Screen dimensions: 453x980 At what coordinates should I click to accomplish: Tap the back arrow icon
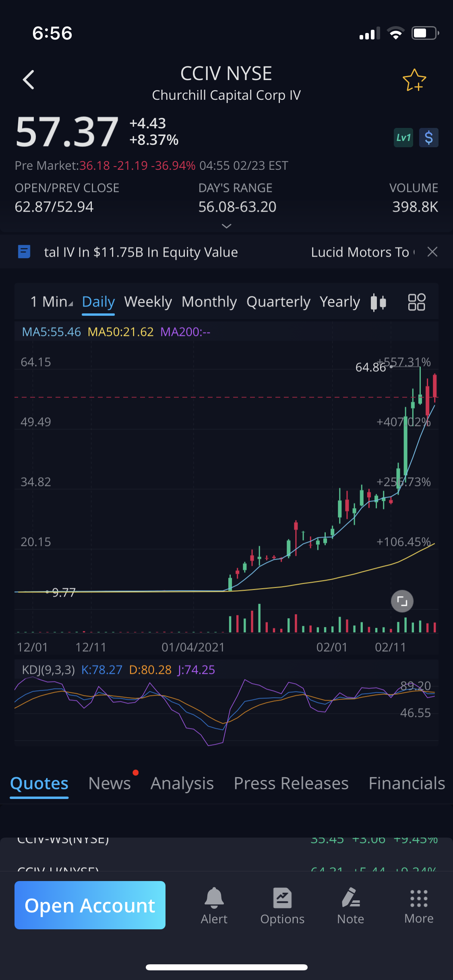[x=29, y=80]
